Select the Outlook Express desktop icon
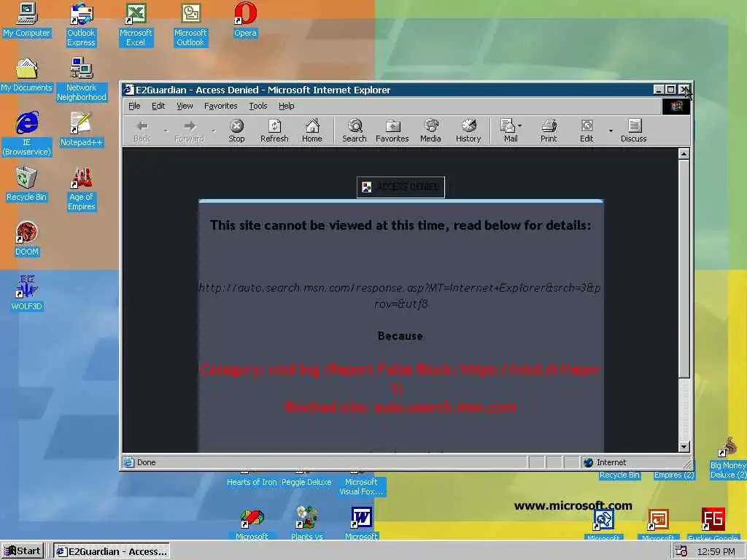 (81, 25)
